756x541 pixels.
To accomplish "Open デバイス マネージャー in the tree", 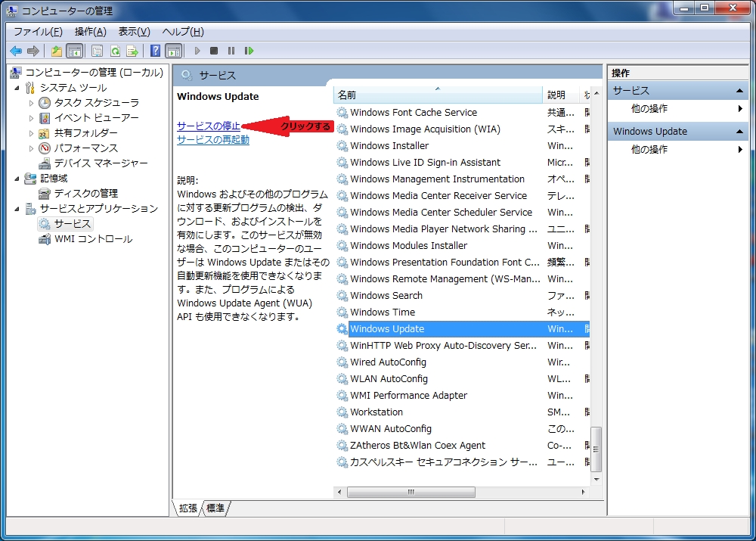I will (x=101, y=163).
